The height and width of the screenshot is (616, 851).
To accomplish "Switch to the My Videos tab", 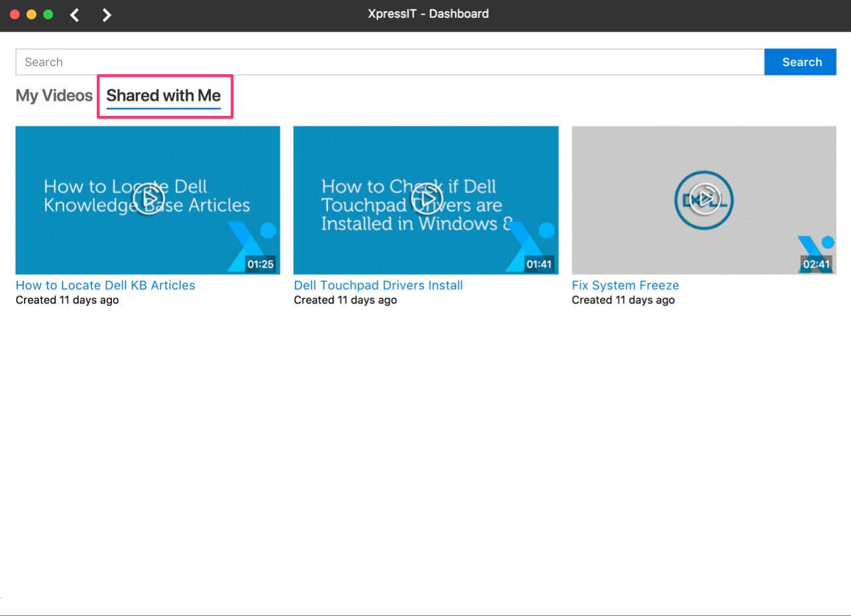I will coord(54,95).
